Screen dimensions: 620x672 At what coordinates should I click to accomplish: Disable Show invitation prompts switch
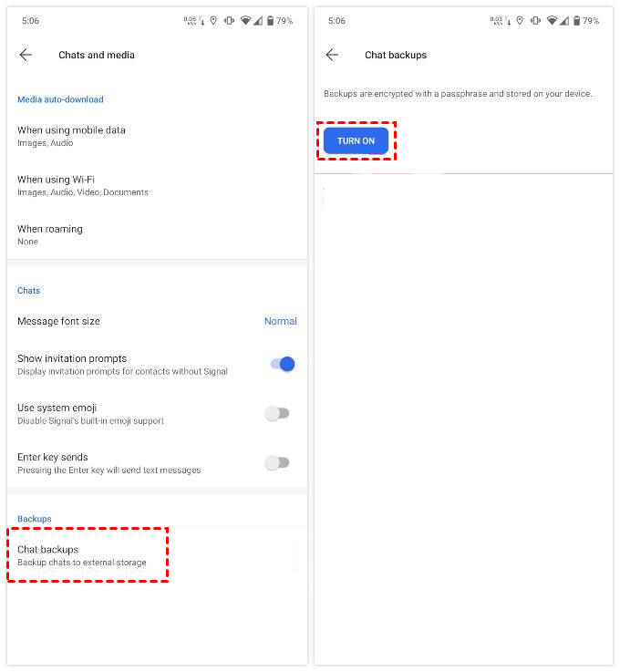coord(283,365)
